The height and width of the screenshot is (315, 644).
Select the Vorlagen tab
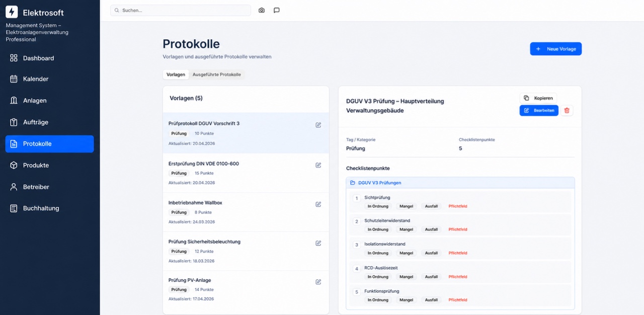[x=176, y=74]
